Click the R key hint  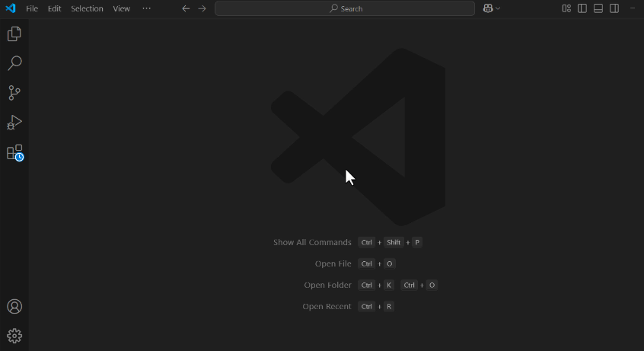(x=389, y=307)
